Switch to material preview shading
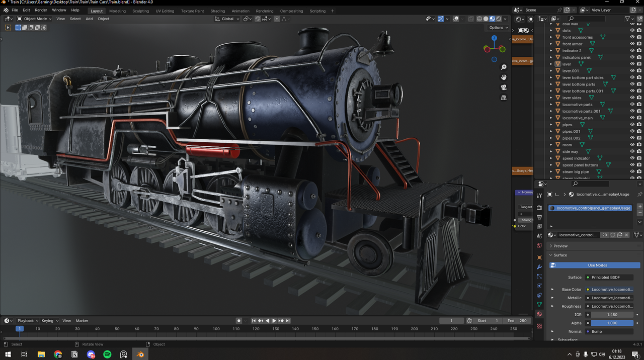The height and width of the screenshot is (360, 644). pos(492,19)
